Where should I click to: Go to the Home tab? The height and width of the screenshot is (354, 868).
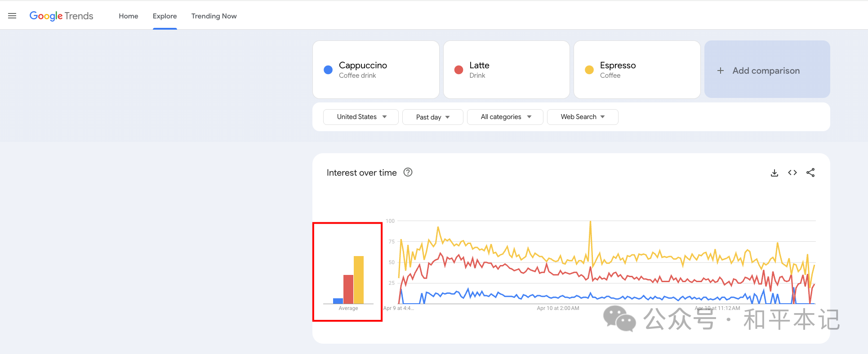[129, 16]
